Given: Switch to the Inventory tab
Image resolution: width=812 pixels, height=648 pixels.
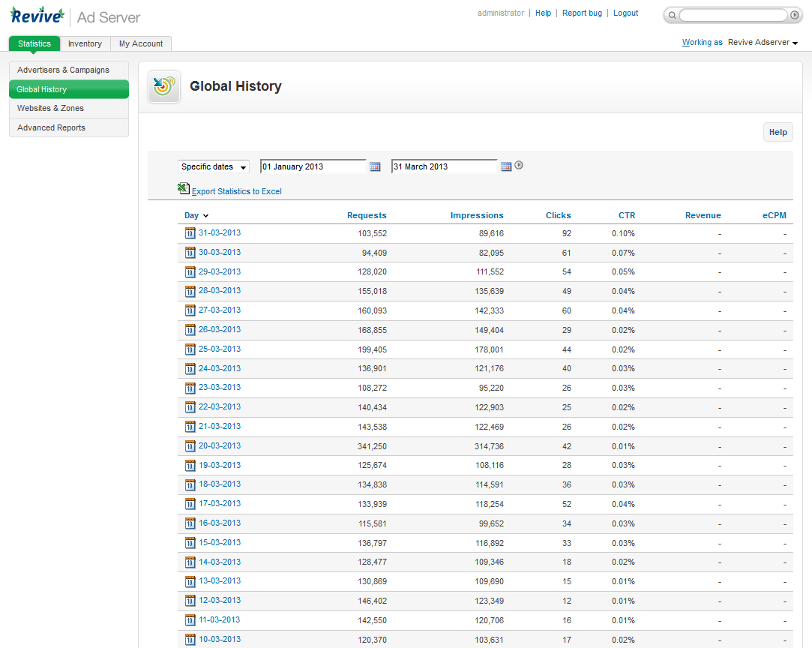Looking at the screenshot, I should (x=85, y=43).
